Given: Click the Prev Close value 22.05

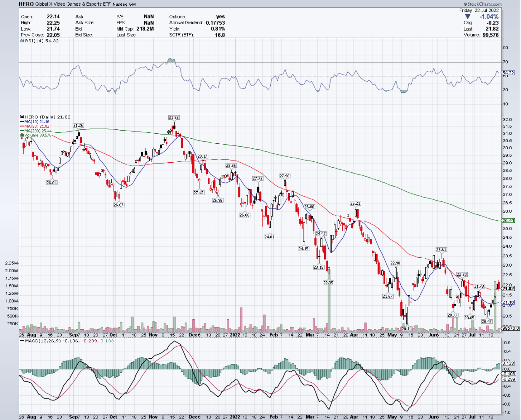Looking at the screenshot, I should (x=53, y=35).
